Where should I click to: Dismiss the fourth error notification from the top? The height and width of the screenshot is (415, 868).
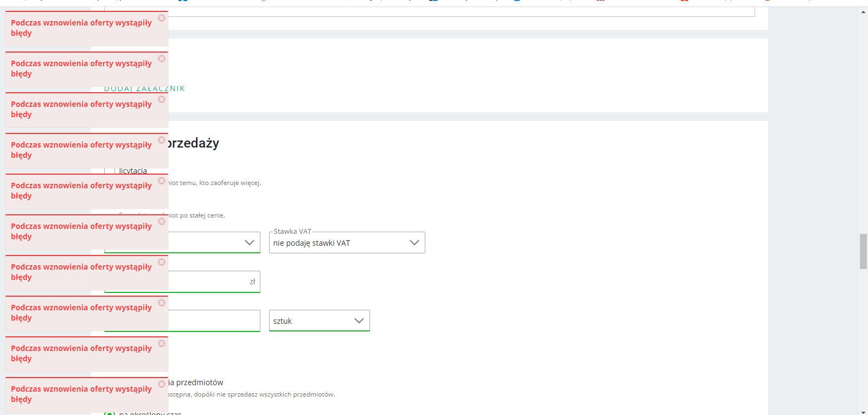click(162, 140)
